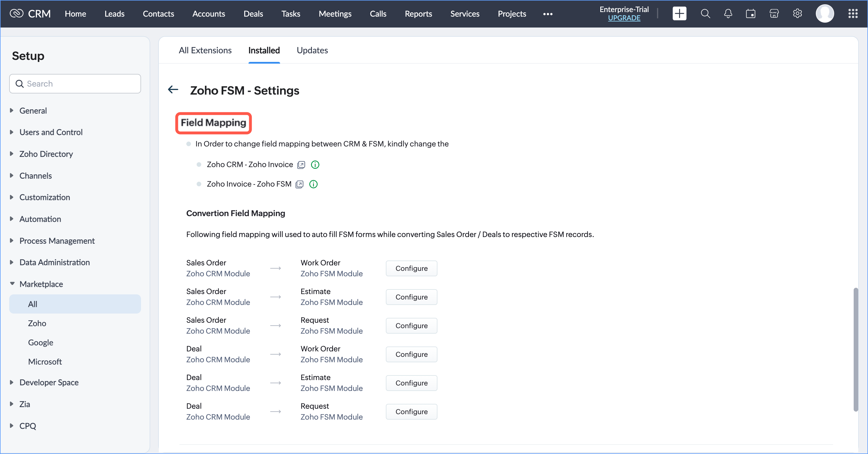868x454 pixels.
Task: Click the back arrow beside Zoho FSM Settings
Action: [173, 90]
